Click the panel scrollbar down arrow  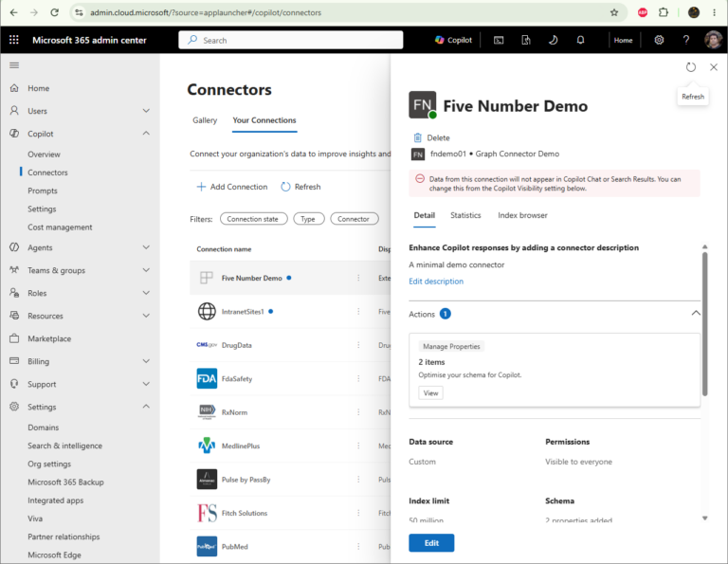705,519
